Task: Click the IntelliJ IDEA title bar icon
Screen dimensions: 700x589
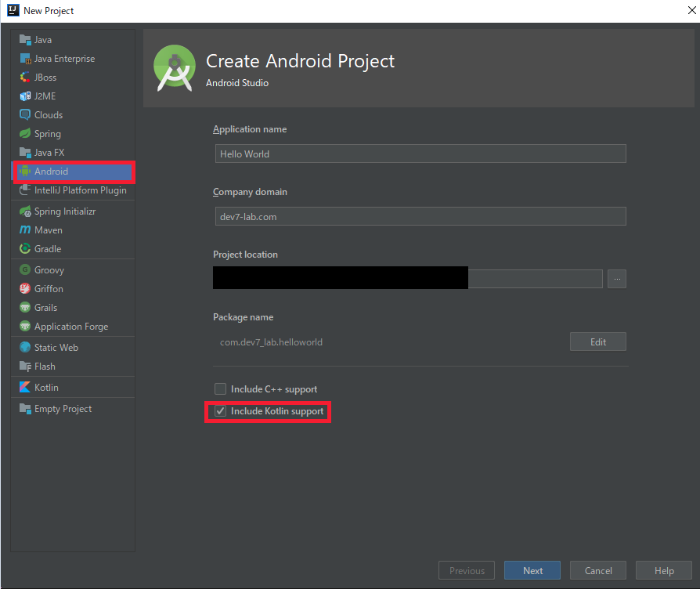Action: 13,10
